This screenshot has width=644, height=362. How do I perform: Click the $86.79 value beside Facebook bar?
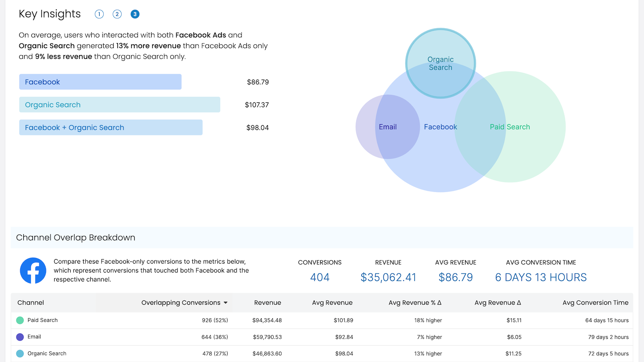(x=258, y=82)
